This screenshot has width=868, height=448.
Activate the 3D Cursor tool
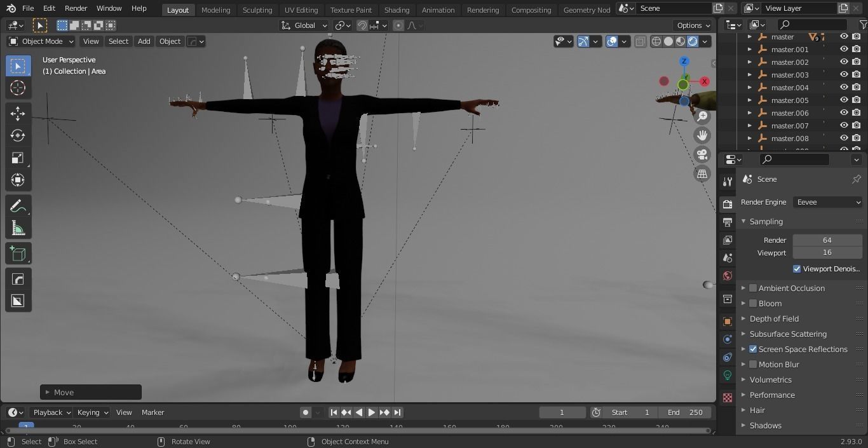[18, 88]
